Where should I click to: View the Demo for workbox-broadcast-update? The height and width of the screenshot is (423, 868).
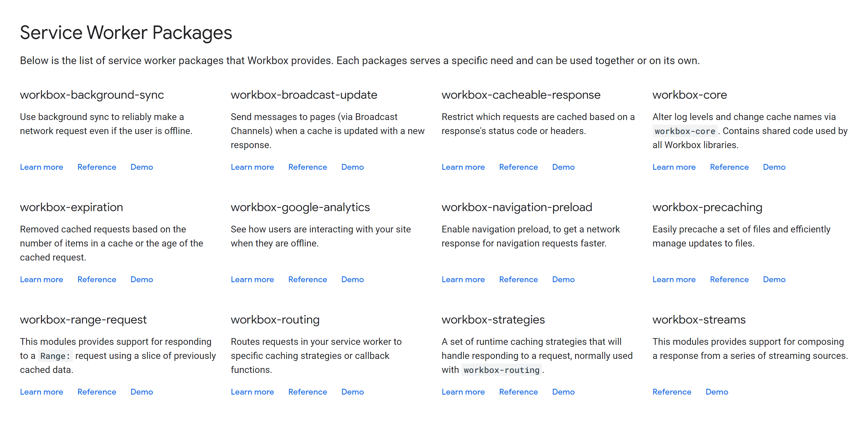pos(352,167)
